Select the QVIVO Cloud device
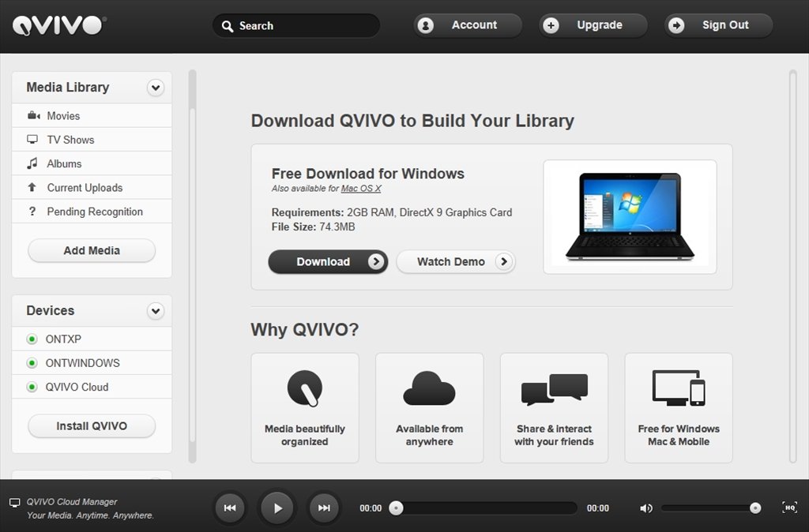This screenshot has width=809, height=532. [x=92, y=387]
